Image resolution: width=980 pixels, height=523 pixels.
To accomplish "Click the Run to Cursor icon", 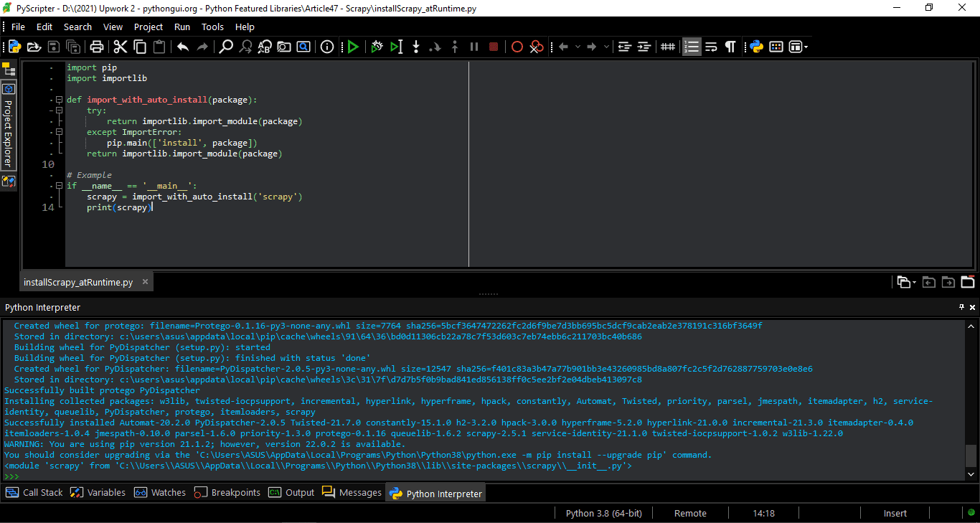I will tap(396, 47).
